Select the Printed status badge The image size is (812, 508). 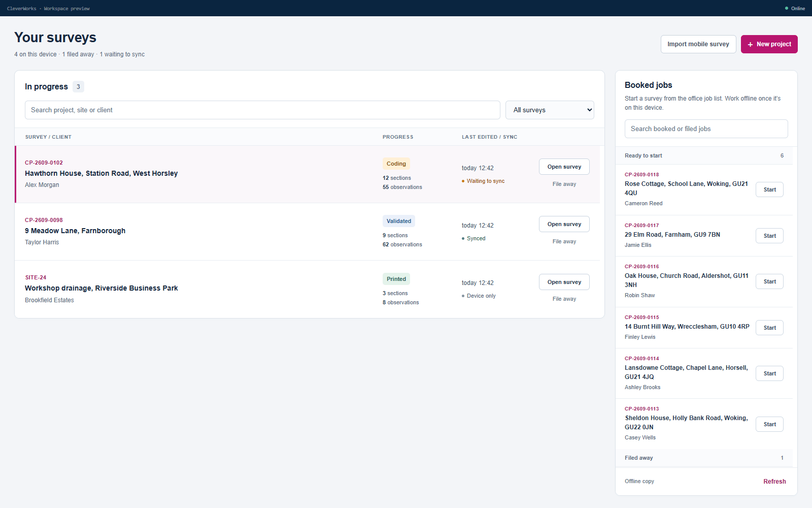[x=396, y=279]
